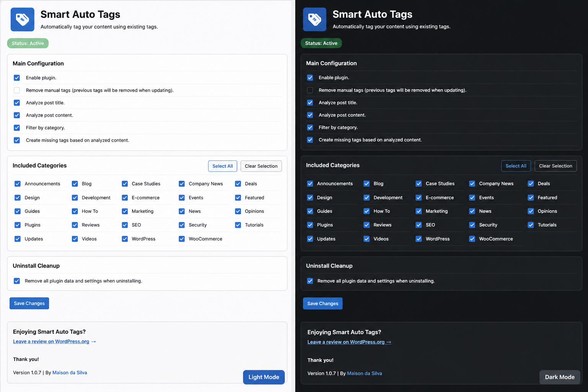Uncheck News category in light panel
This screenshot has width=588, height=392.
(x=182, y=211)
